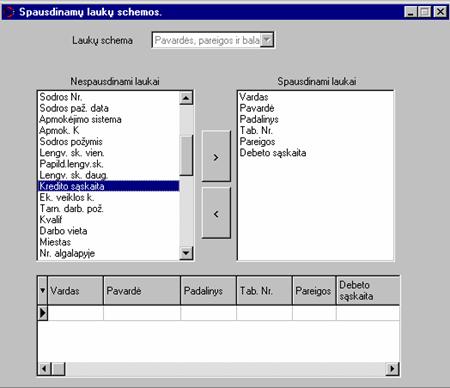Click the Pavardė grid column header
The height and width of the screenshot is (388, 450).
pos(142,291)
